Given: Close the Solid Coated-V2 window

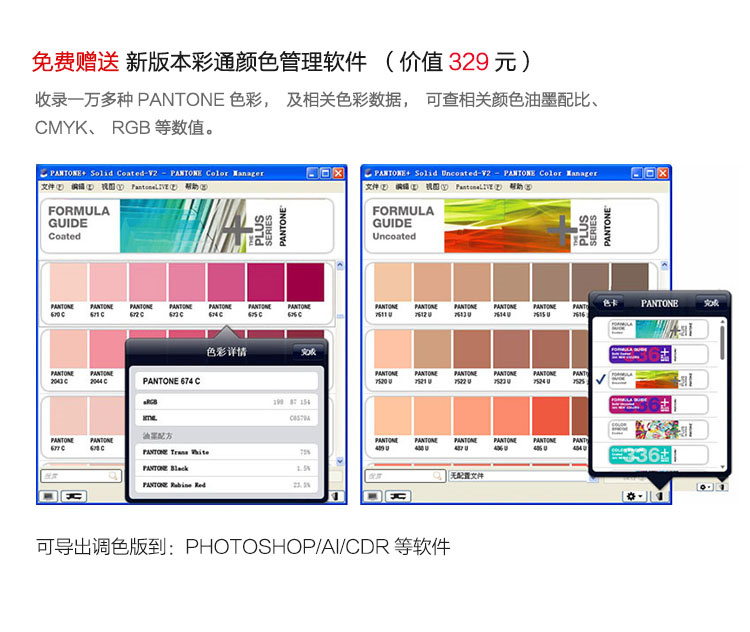Looking at the screenshot, I should pyautogui.click(x=338, y=173).
